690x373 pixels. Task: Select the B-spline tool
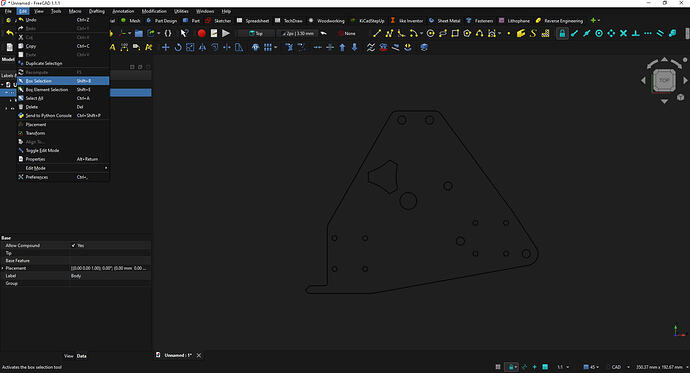tap(479, 33)
